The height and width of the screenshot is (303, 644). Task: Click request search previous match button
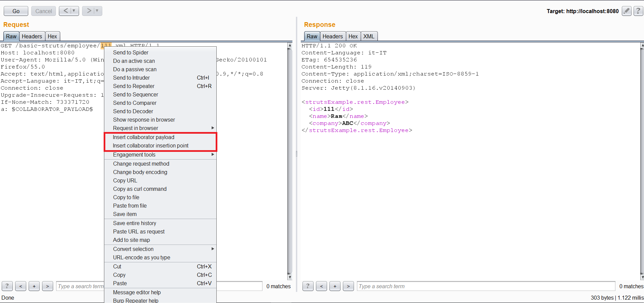(x=21, y=286)
